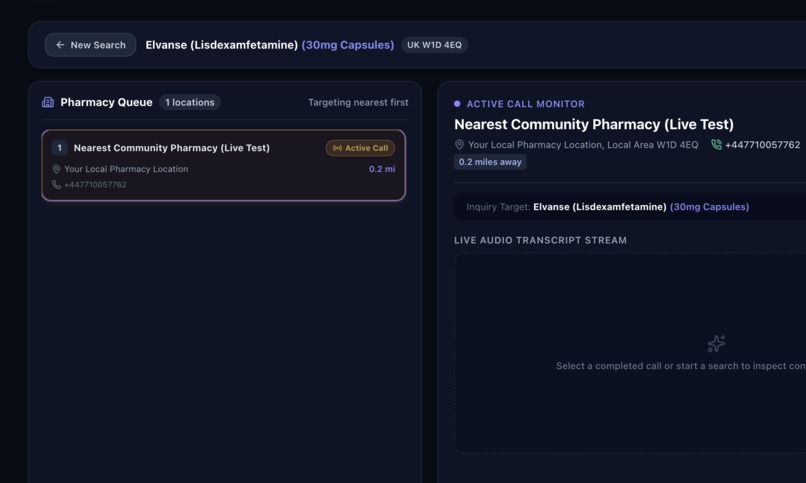Click the 0.2 mi distance in queue card
806x483 pixels.
(382, 169)
